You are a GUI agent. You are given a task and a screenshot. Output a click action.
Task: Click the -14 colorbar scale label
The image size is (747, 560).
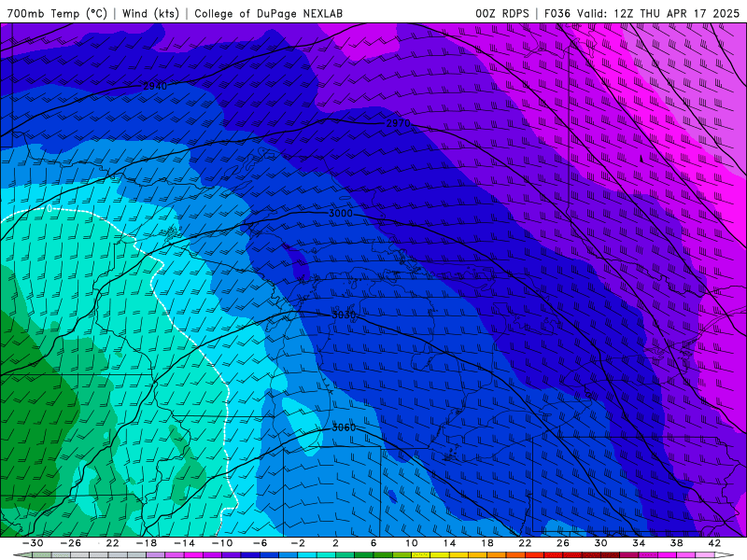pyautogui.click(x=184, y=543)
